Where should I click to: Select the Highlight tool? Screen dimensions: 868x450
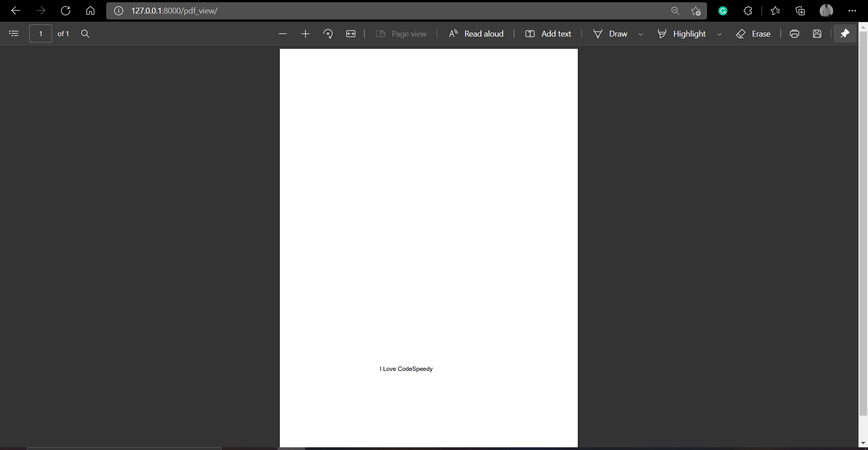pos(682,34)
